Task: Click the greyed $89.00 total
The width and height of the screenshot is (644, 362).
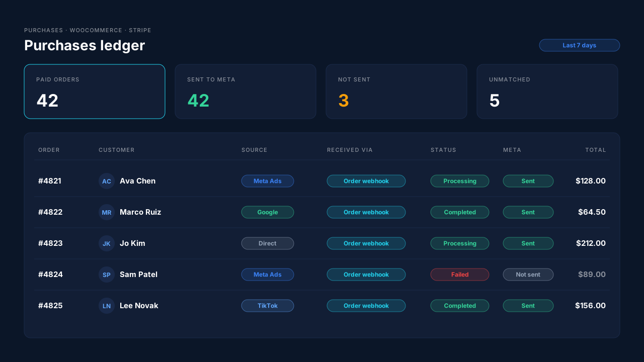Action: [592, 275]
